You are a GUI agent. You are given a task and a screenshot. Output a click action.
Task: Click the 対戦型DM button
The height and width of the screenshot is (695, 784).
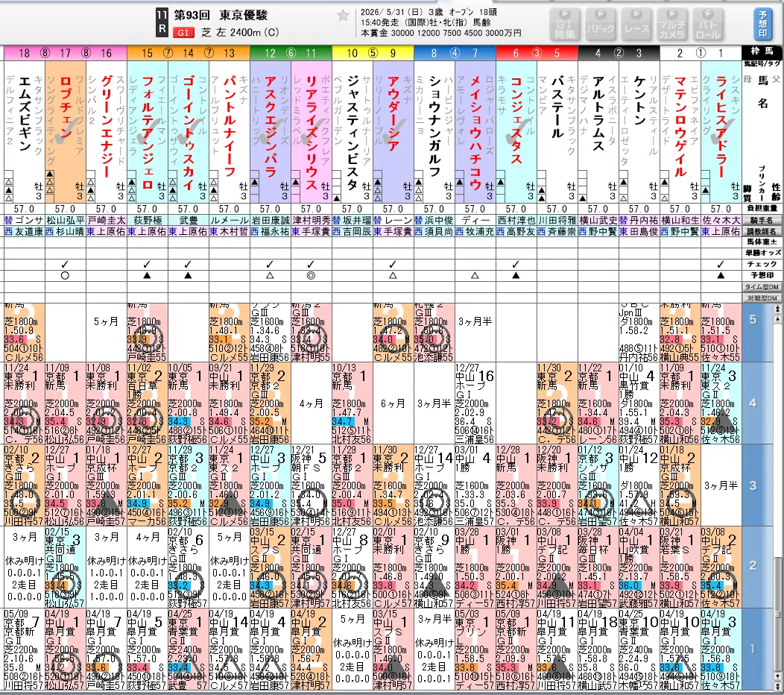(x=762, y=298)
